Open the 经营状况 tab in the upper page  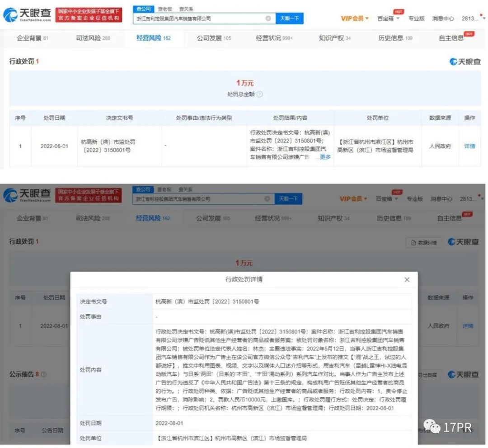coord(274,38)
